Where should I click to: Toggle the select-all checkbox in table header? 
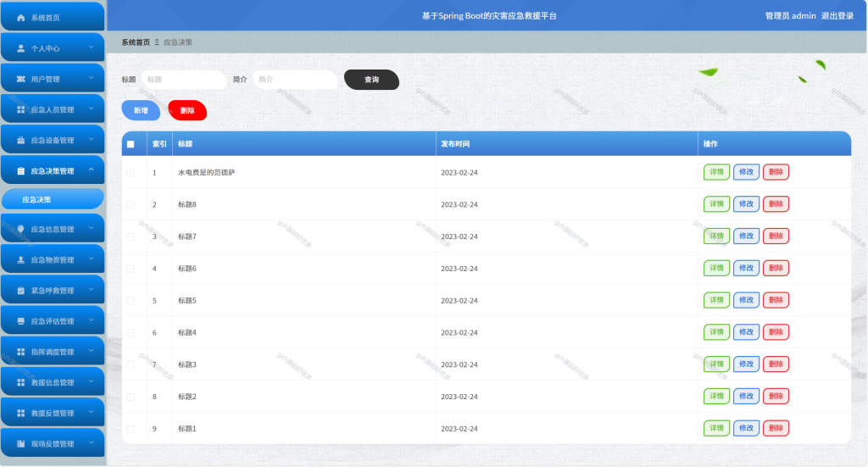[x=131, y=144]
